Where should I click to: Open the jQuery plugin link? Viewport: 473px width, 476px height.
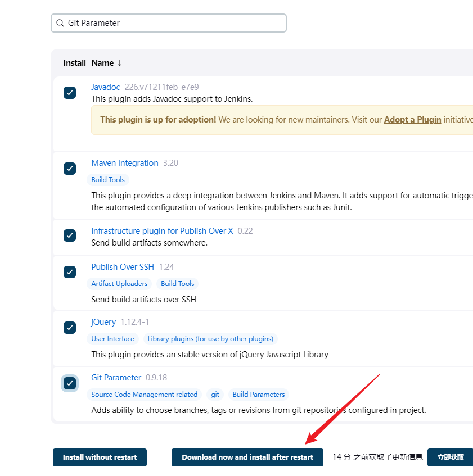click(103, 322)
